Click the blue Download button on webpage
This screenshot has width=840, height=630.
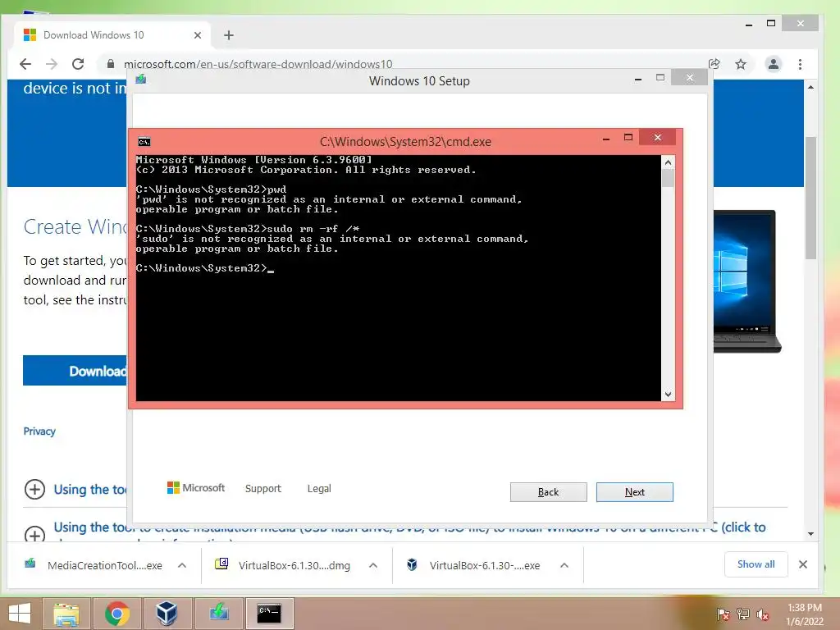[75, 370]
